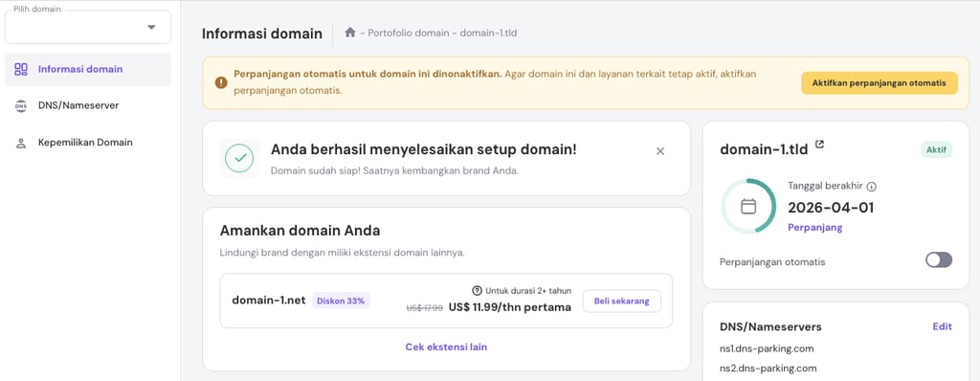Click ns1.dns-parking.com nameserver text
The image size is (980, 381).
[767, 348]
